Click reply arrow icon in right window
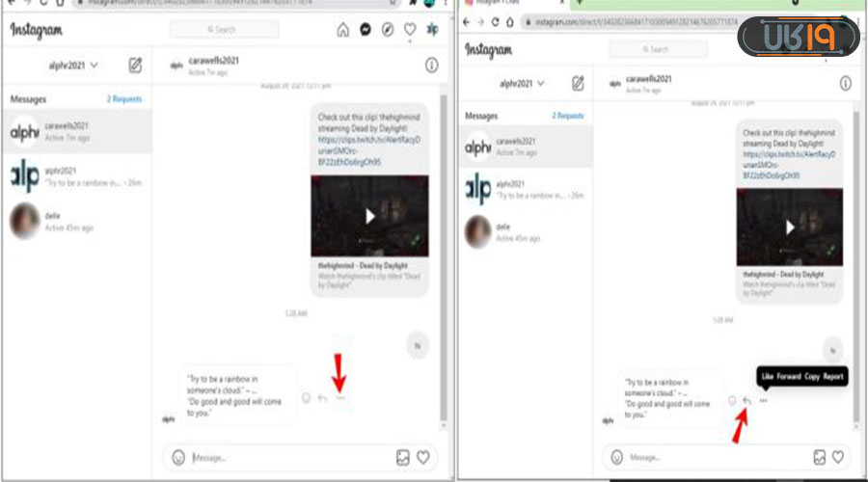The width and height of the screenshot is (868, 482). 746,400
